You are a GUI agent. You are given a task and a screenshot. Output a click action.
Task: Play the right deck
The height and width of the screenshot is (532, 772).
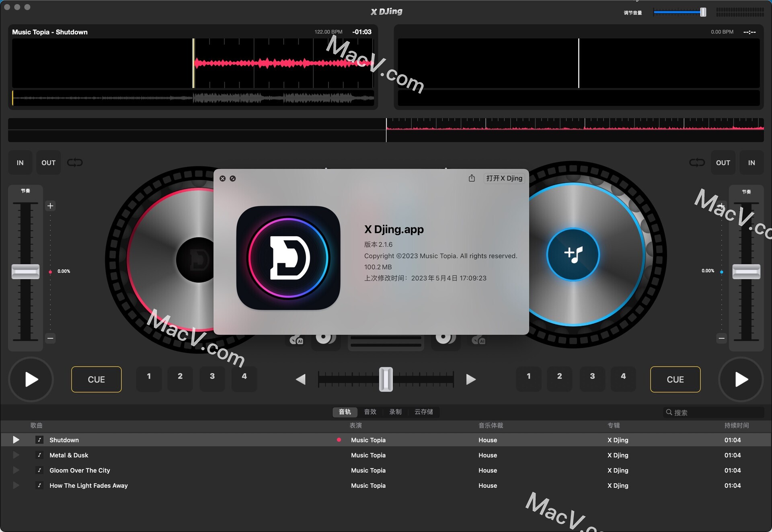741,379
